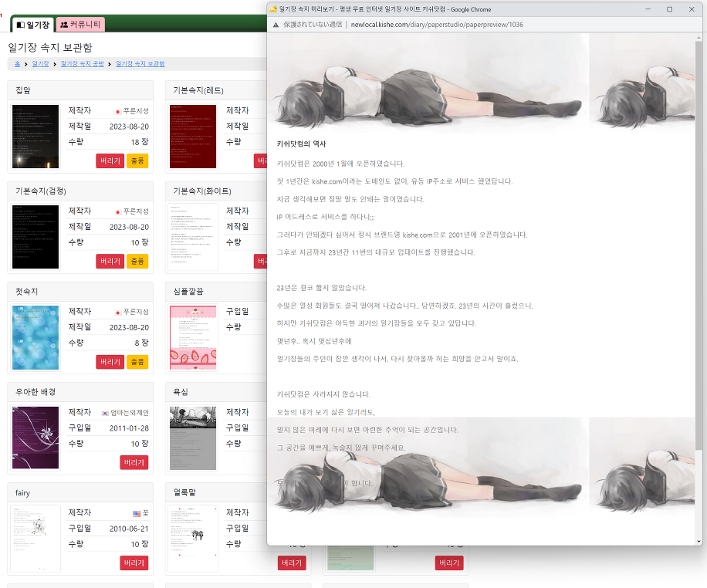Click the 집앞 card title
Image resolution: width=707 pixels, height=588 pixels.
23,90
